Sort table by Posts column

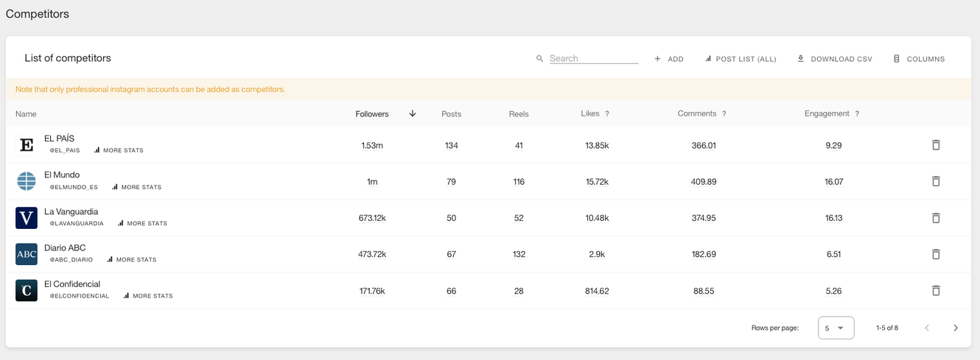(x=451, y=114)
